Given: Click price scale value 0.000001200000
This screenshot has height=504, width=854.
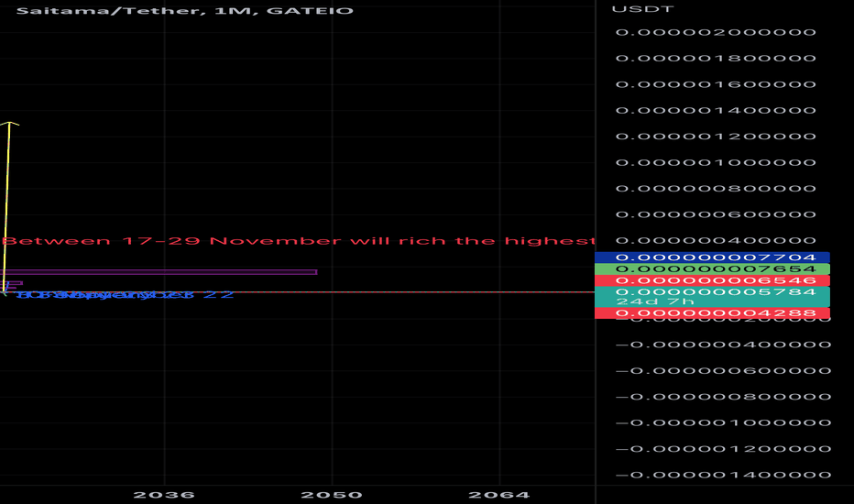Looking at the screenshot, I should (716, 137).
